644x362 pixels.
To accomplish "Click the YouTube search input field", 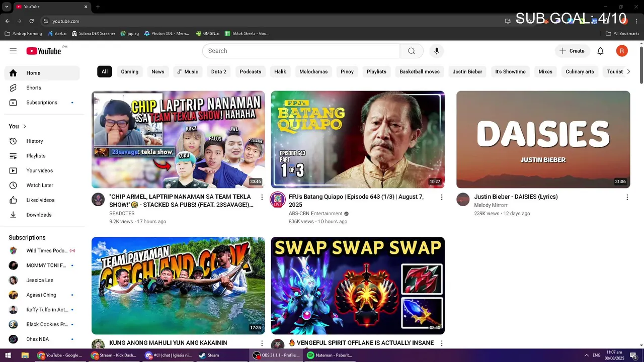I will [x=301, y=51].
